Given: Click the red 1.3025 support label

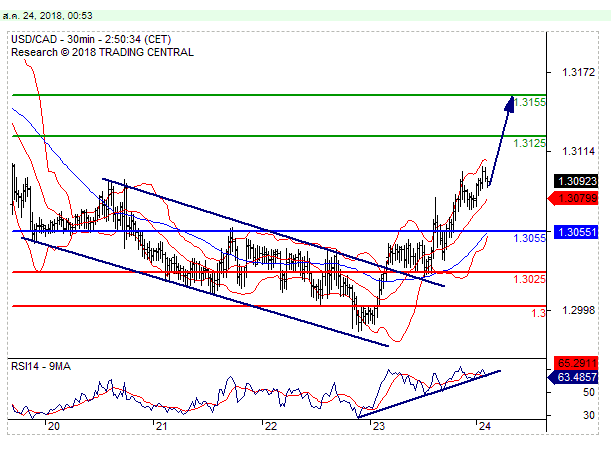Looking at the screenshot, I should 530,279.
